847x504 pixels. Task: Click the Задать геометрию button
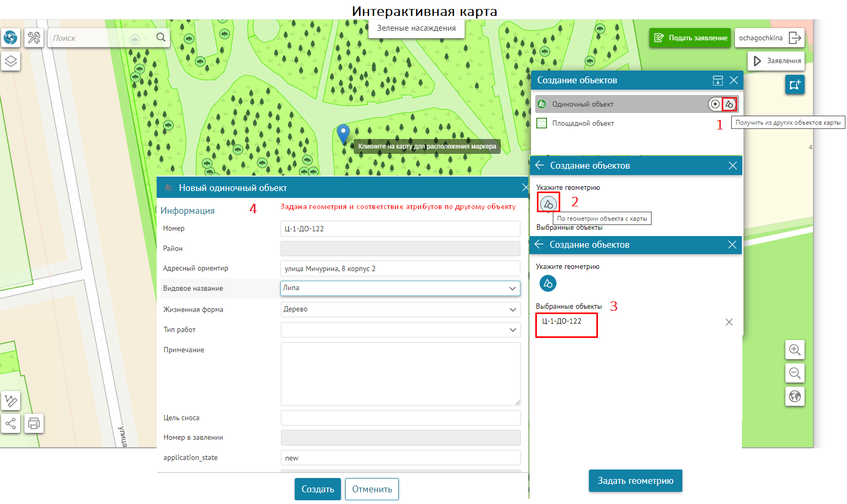click(635, 481)
